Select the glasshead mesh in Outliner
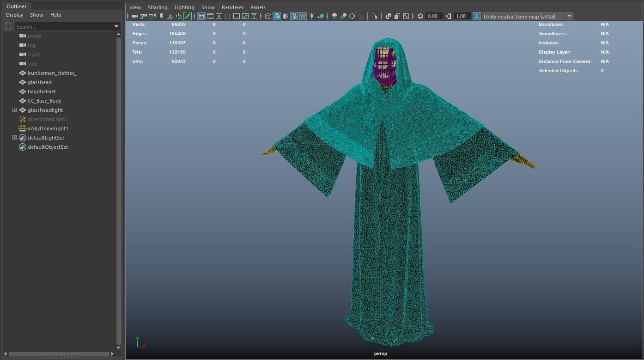 (40, 82)
